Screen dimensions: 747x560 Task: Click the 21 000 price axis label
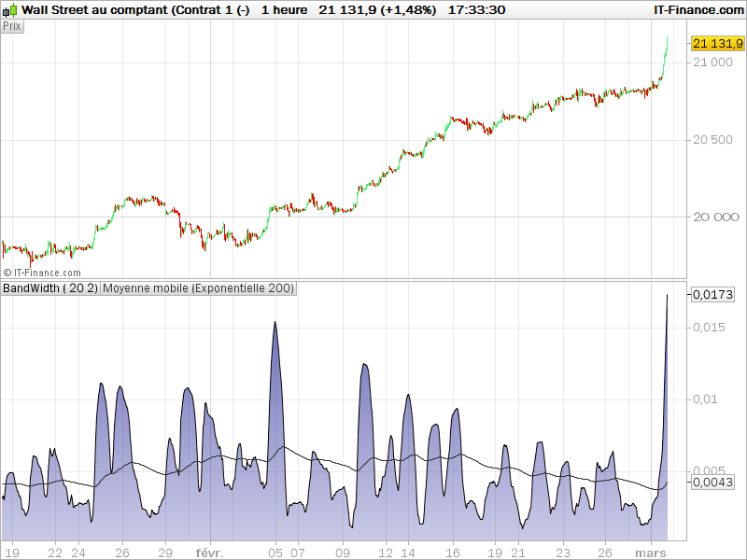click(712, 63)
